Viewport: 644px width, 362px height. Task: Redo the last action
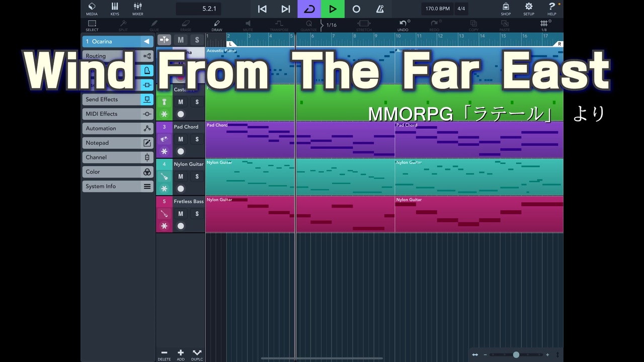pyautogui.click(x=434, y=26)
